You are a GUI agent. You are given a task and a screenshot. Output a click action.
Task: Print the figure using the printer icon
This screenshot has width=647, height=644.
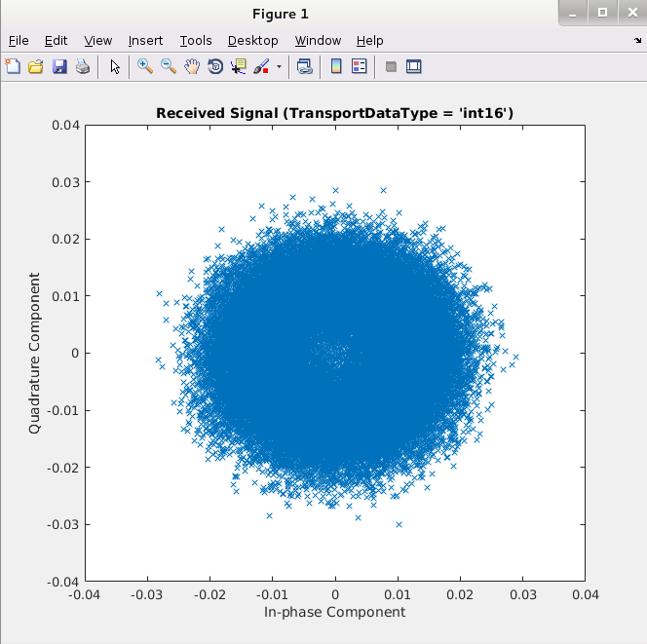(83, 66)
